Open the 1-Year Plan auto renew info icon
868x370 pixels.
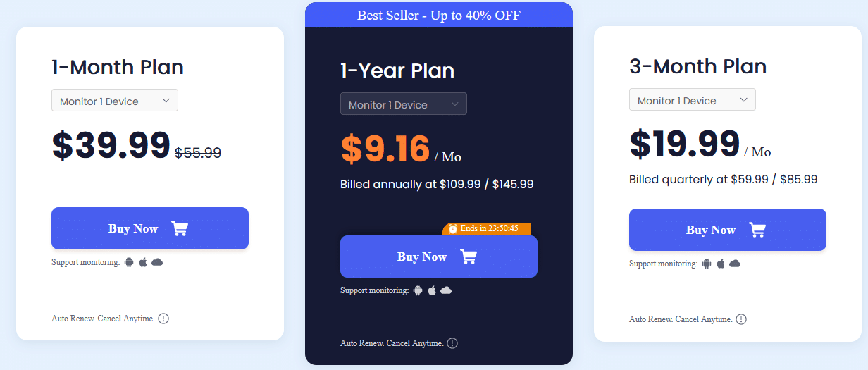tap(452, 343)
